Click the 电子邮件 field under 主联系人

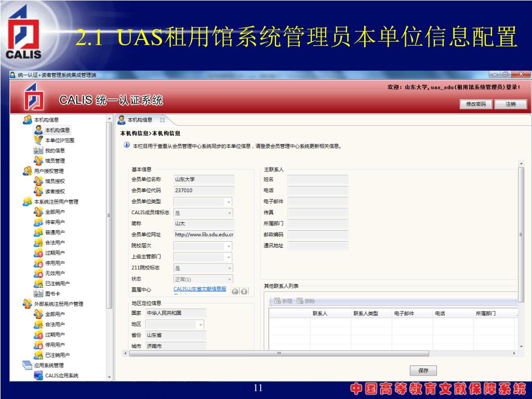point(317,202)
